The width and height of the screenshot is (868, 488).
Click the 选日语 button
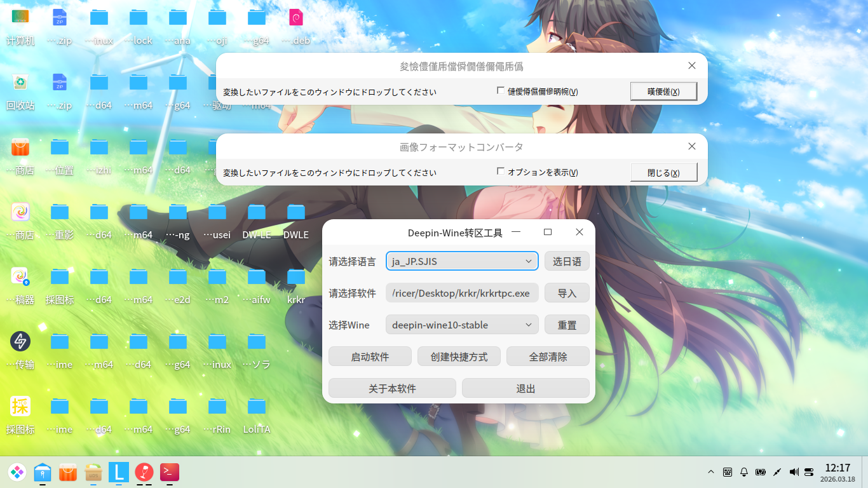tap(567, 261)
